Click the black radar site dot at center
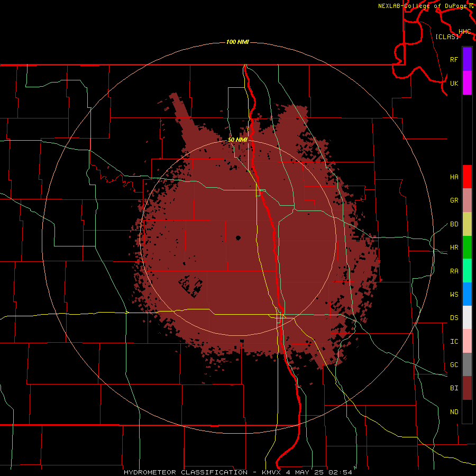 239,238
